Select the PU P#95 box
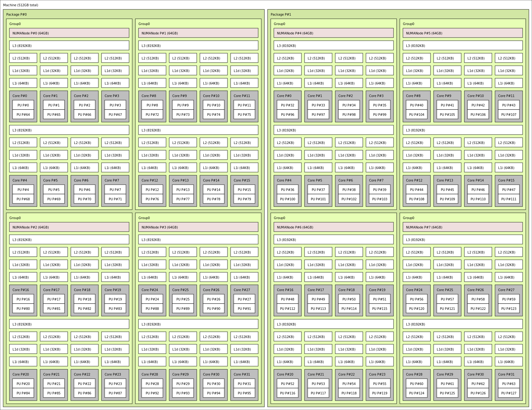532x410 pixels. click(x=244, y=393)
